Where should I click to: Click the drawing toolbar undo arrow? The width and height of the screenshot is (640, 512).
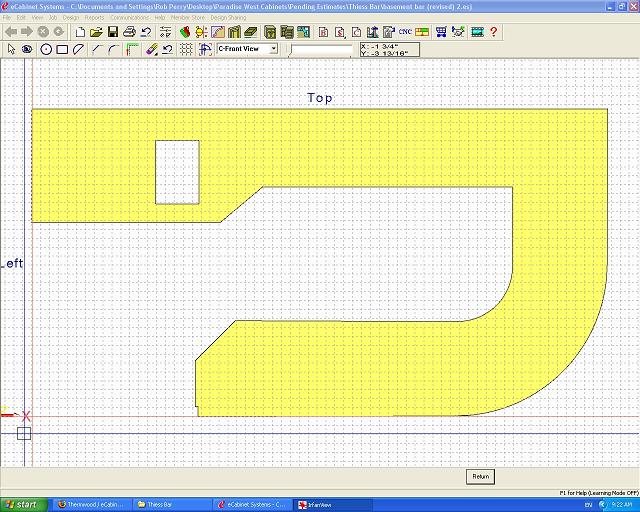(167, 49)
